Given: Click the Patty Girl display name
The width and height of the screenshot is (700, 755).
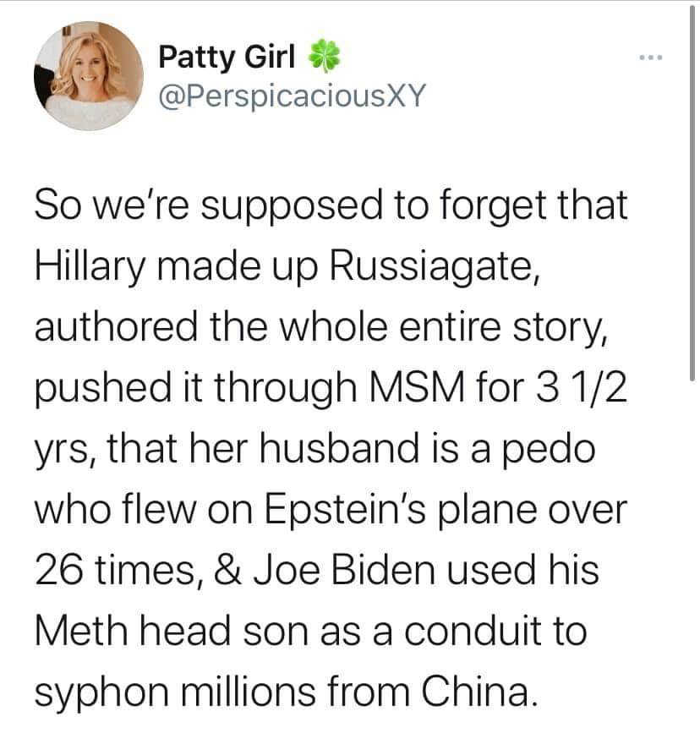Looking at the screenshot, I should click(227, 57).
